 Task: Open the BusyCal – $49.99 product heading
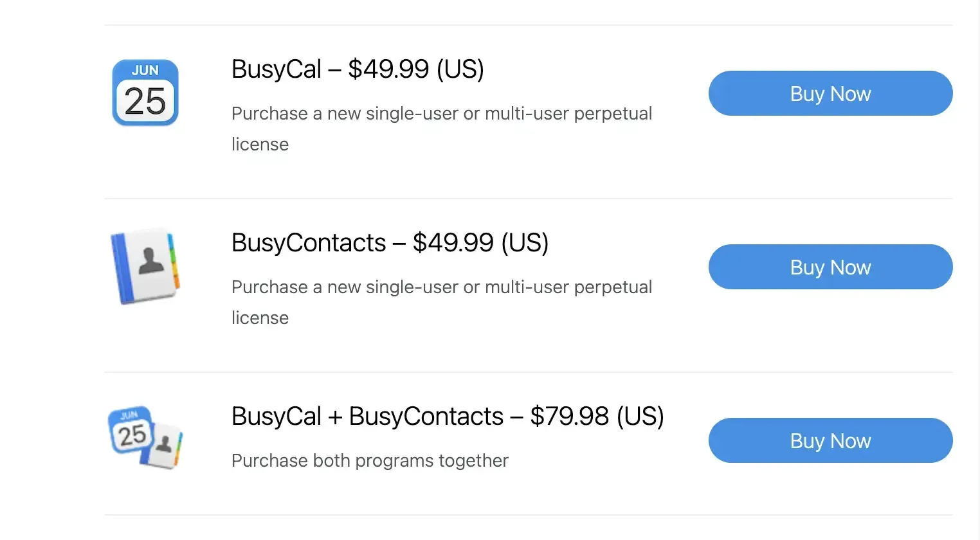(358, 69)
